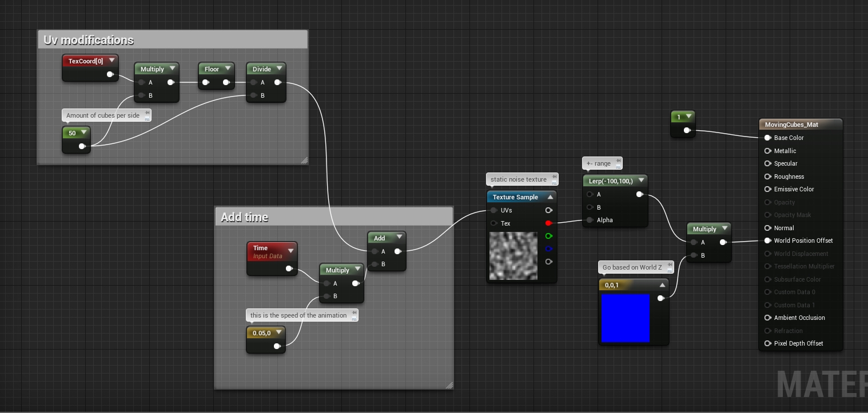Click the Texture Sample blue channel output pin
This screenshot has height=413, width=868.
click(549, 249)
